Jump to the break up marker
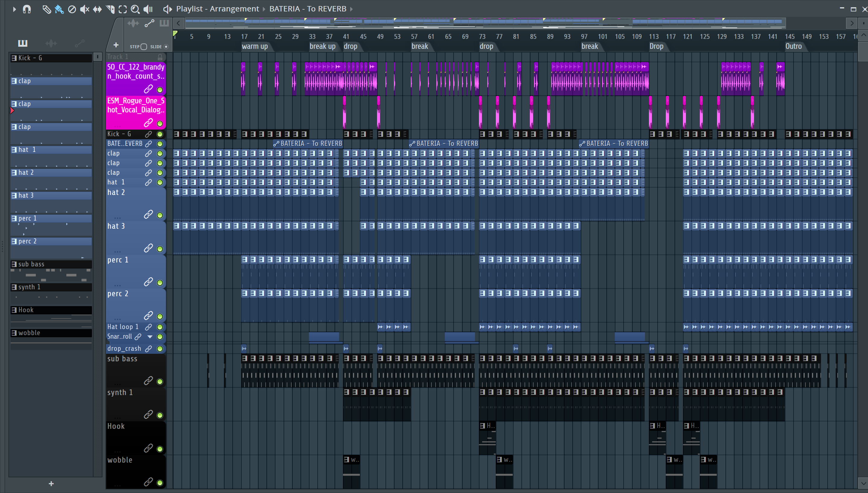The height and width of the screenshot is (493, 868). pos(322,46)
